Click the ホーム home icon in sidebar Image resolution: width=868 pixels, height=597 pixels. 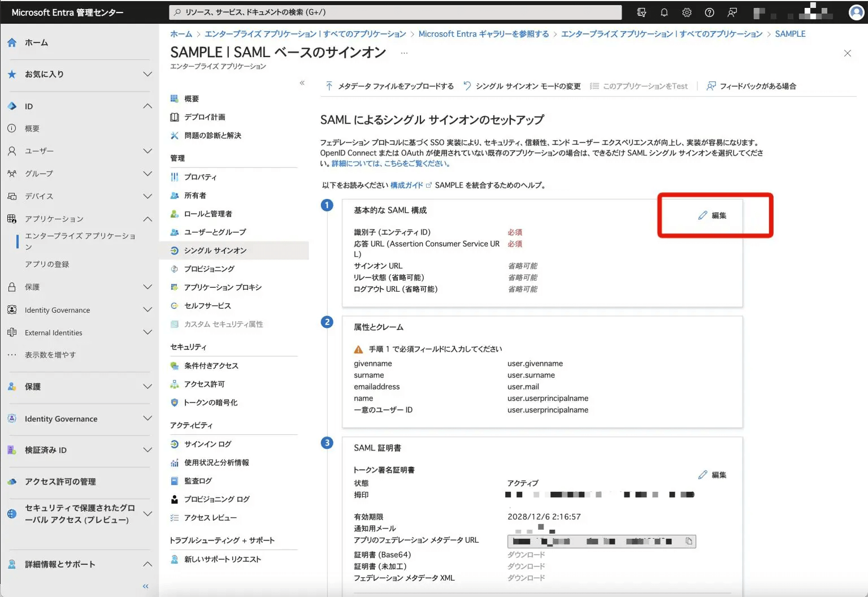point(12,42)
